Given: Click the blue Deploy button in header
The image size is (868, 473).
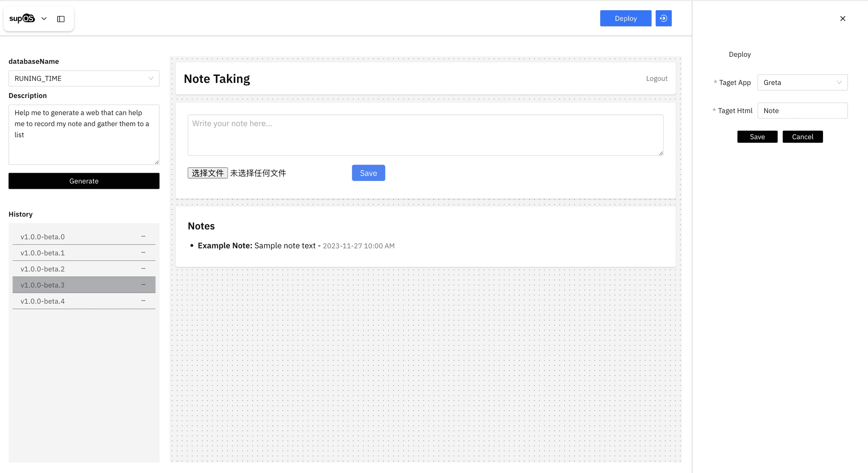Looking at the screenshot, I should tap(626, 18).
